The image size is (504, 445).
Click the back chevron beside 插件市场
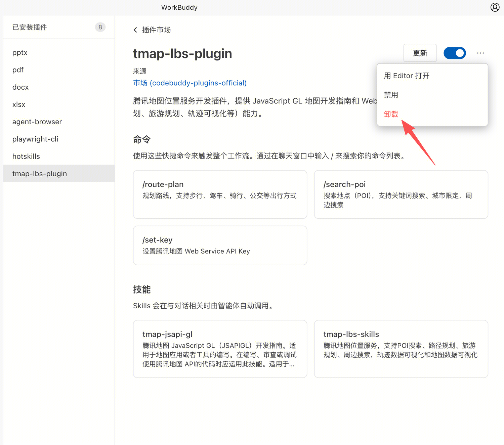(135, 30)
